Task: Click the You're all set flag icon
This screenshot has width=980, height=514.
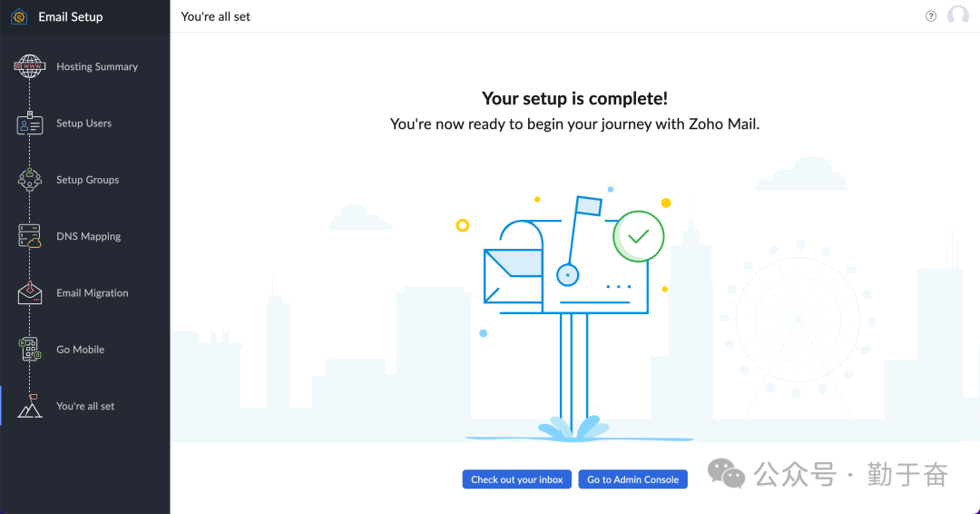Action: [30, 406]
